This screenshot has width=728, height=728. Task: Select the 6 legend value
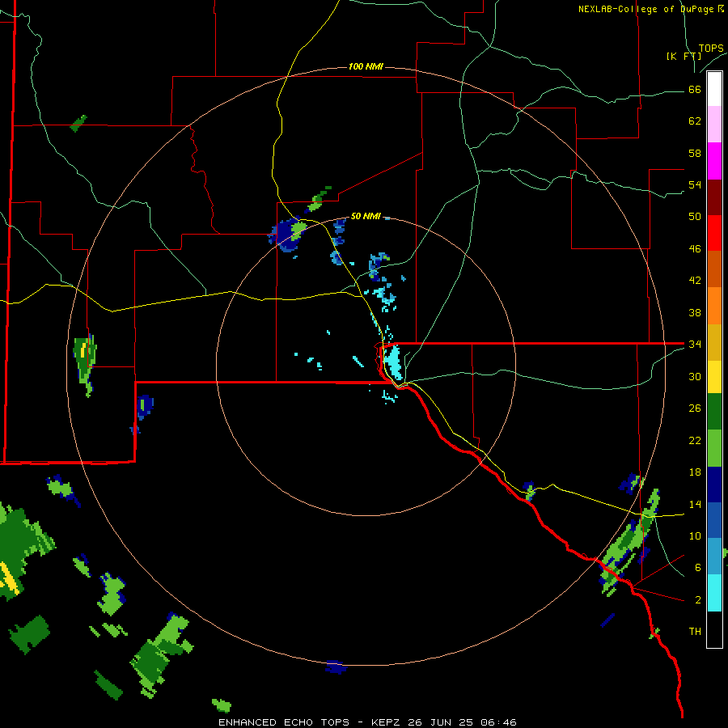pos(698,567)
